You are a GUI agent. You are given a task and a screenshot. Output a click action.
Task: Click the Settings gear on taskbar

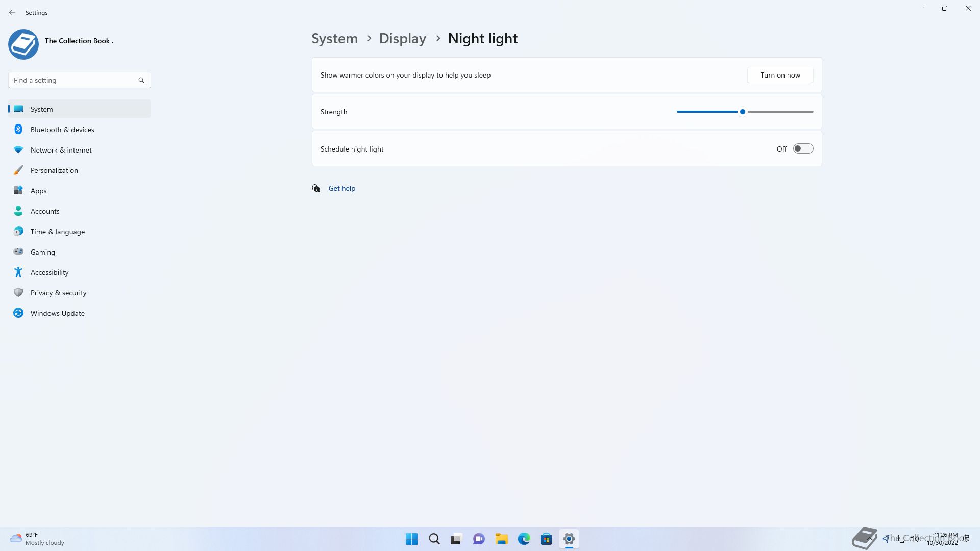[x=569, y=539]
